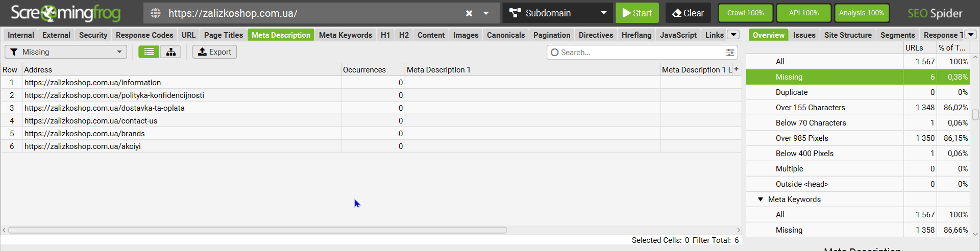Sort by the Address column header
The height and width of the screenshot is (251, 980).
click(x=181, y=70)
